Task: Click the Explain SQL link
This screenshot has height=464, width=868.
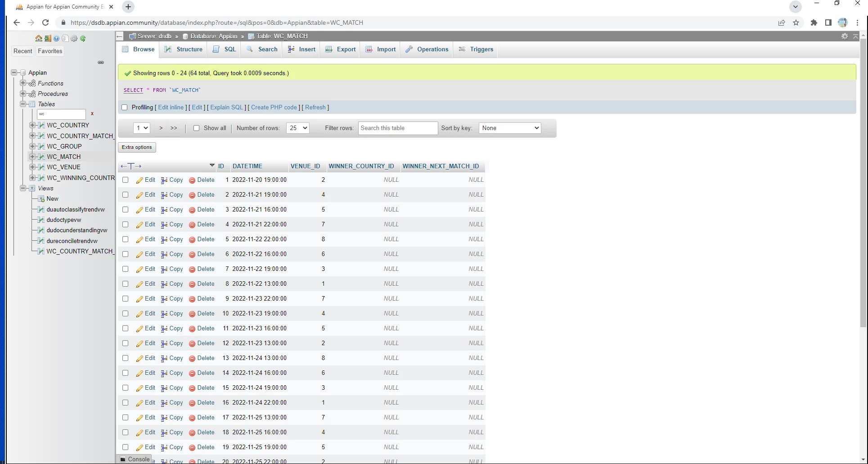Action: point(227,108)
